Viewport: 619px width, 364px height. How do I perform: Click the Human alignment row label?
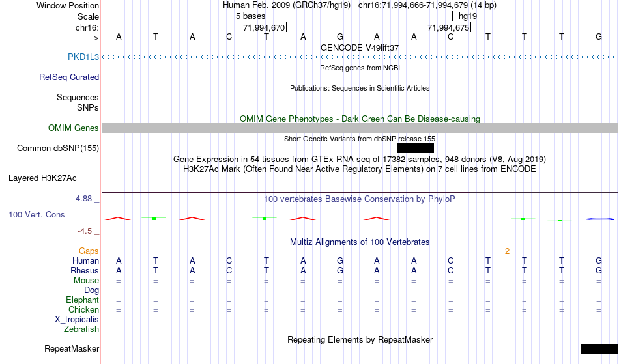pyautogui.click(x=85, y=260)
